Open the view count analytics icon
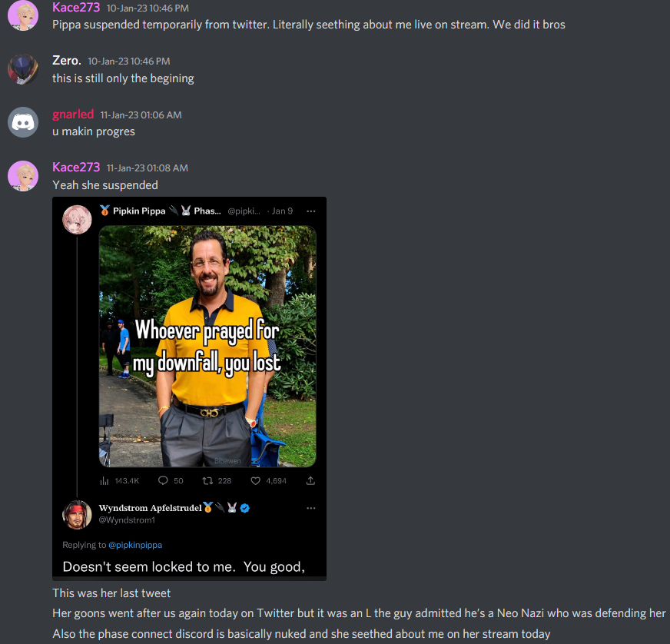This screenshot has height=644, width=670. point(104,481)
